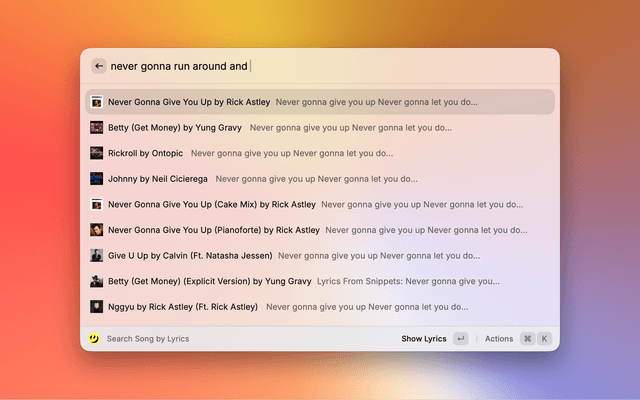Open Nggyu by Rick Astley result
The height and width of the screenshot is (400, 640).
tap(182, 307)
